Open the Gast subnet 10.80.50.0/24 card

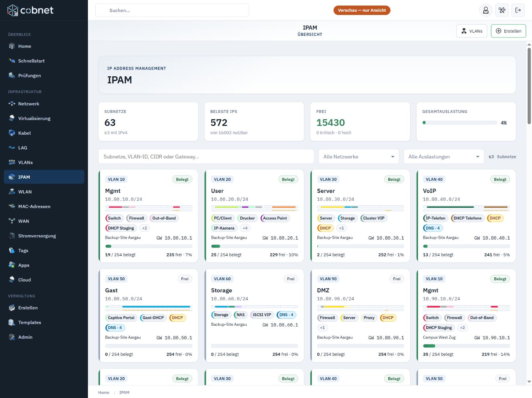coord(148,316)
